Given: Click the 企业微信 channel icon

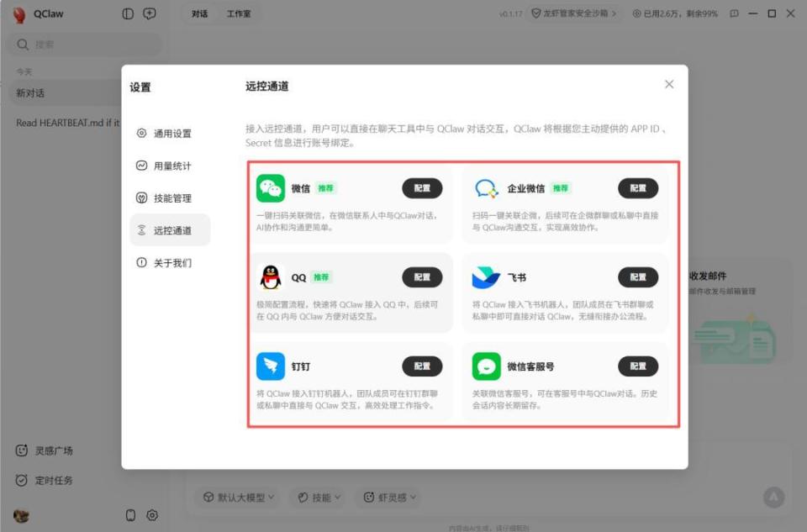Looking at the screenshot, I should click(486, 188).
